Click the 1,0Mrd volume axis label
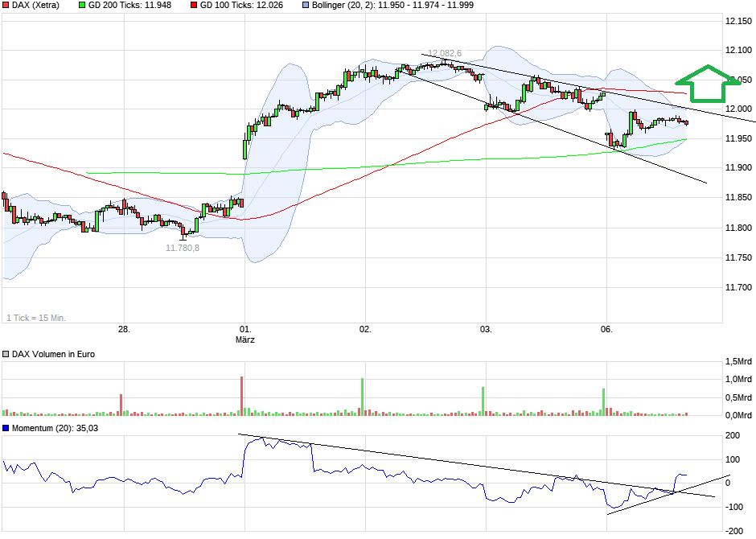This screenshot has height=539, width=756. 738,380
